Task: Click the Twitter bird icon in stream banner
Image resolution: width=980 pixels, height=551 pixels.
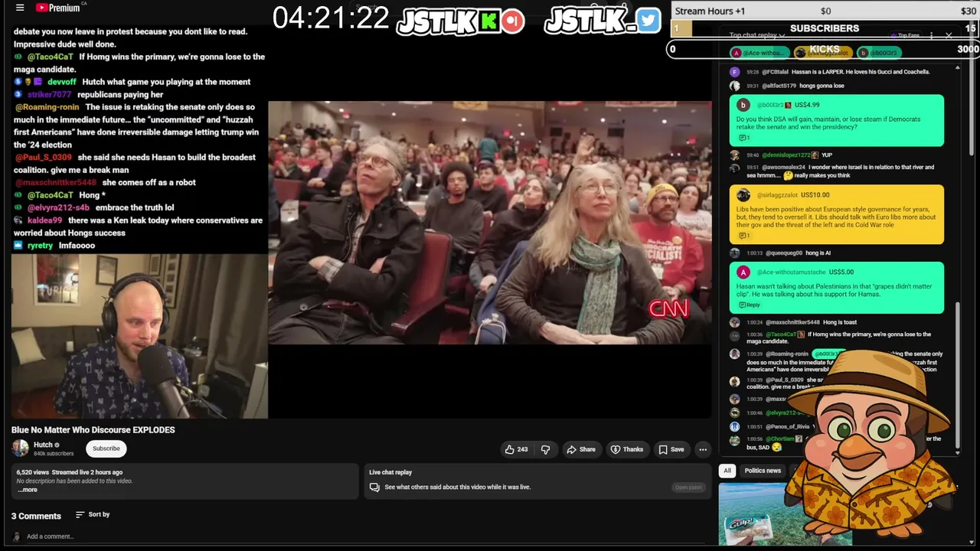Action: click(x=648, y=21)
